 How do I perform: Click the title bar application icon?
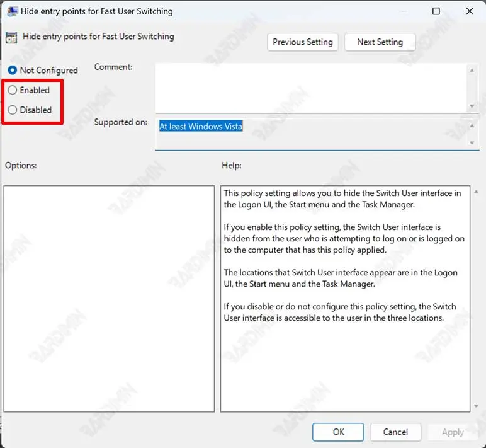(12, 11)
